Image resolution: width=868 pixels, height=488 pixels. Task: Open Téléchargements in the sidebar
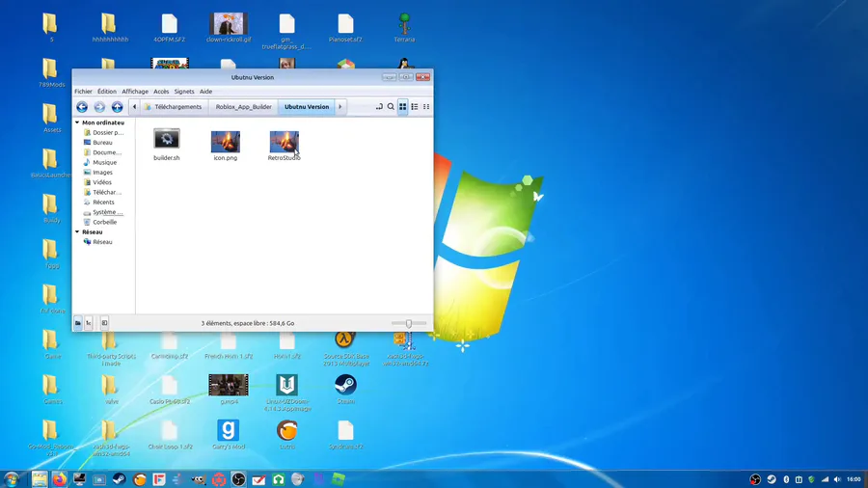click(x=102, y=193)
